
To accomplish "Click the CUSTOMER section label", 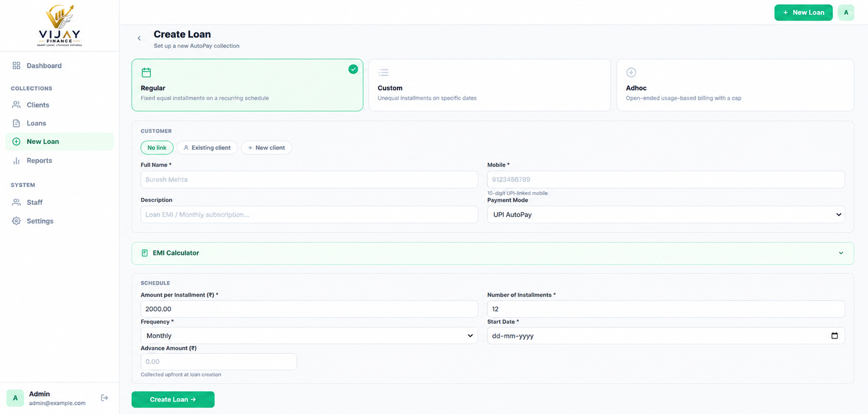I will click(x=156, y=131).
